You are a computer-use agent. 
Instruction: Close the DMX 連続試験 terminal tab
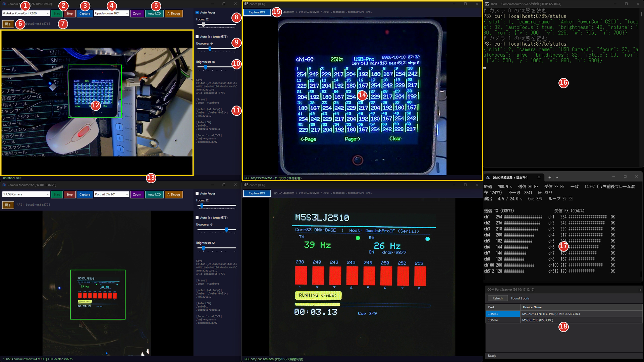[539, 177]
